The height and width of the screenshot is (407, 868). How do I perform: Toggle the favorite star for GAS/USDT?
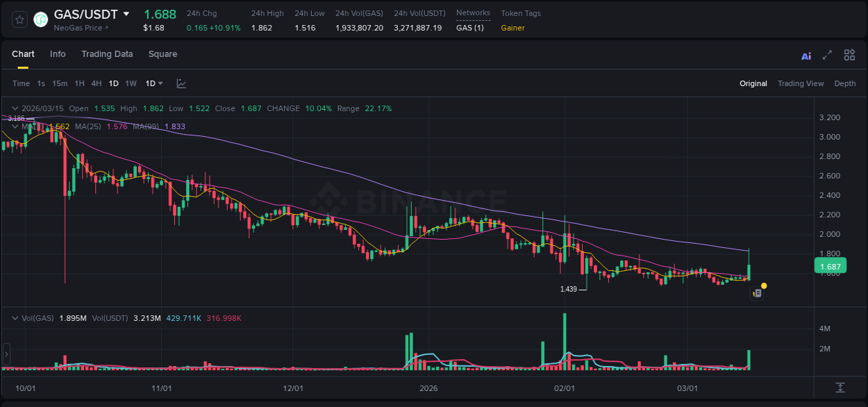[x=19, y=19]
